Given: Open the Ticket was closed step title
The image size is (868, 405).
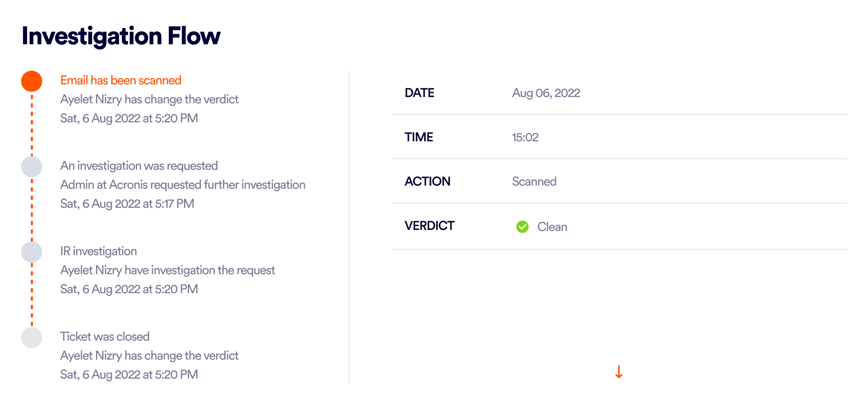Looking at the screenshot, I should 105,336.
